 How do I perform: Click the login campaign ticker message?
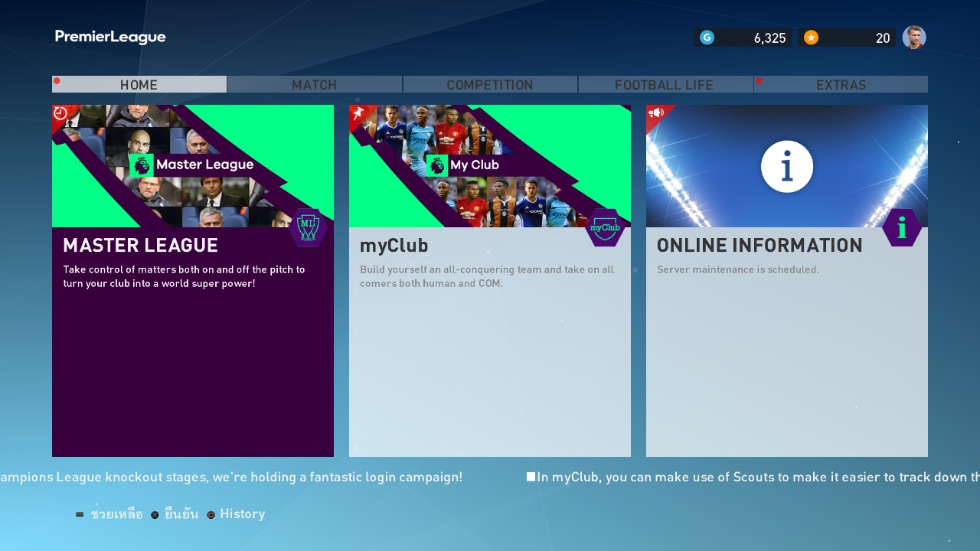pyautogui.click(x=231, y=477)
